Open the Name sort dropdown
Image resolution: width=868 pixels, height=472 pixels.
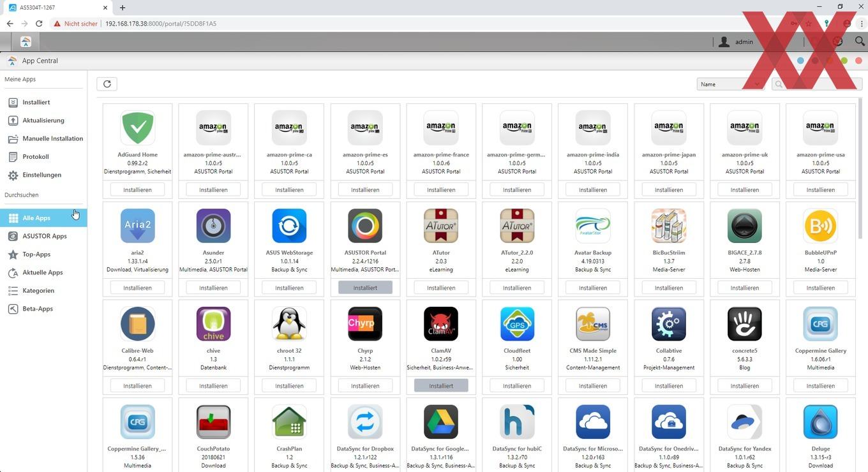730,84
